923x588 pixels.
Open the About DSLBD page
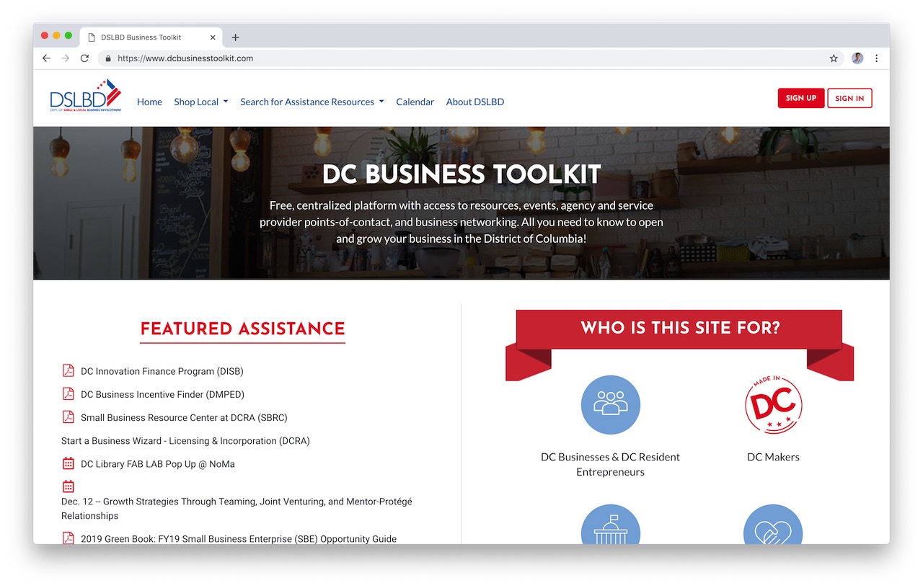click(x=474, y=102)
